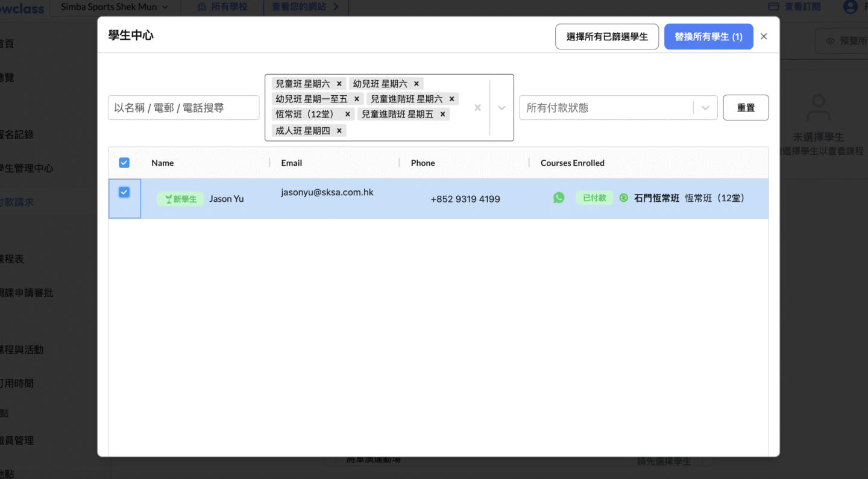868x479 pixels.
Task: Open the Simba Sports Shek Mun school selector
Action: [115, 7]
